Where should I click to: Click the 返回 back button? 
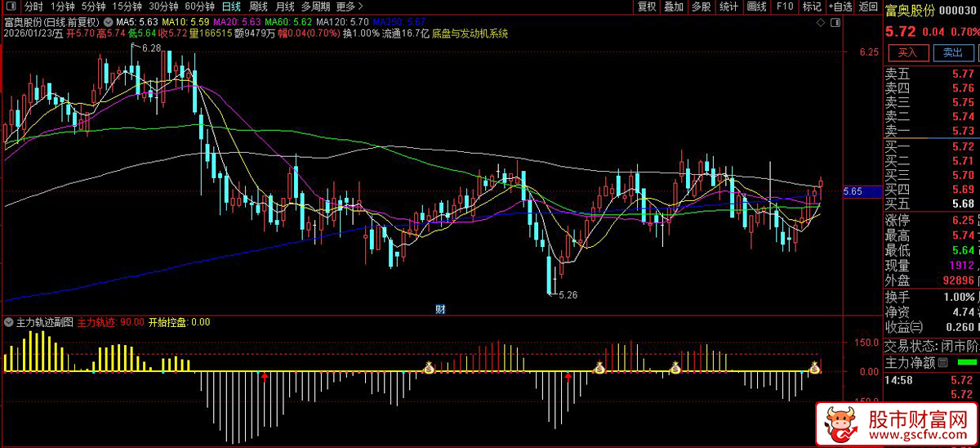tap(868, 7)
